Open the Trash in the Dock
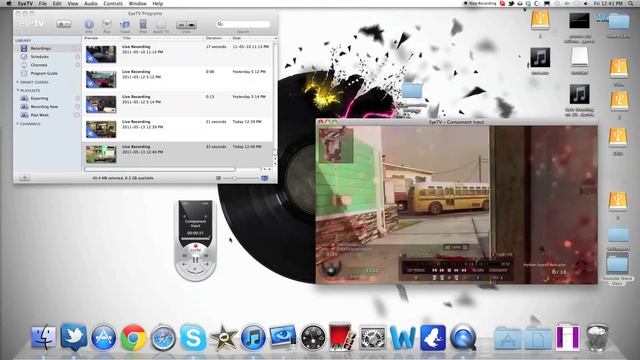 pyautogui.click(x=598, y=337)
